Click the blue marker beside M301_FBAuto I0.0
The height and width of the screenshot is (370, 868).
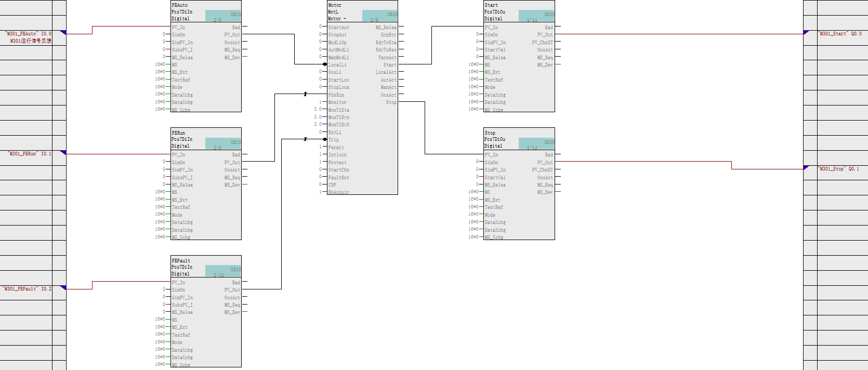(x=63, y=32)
